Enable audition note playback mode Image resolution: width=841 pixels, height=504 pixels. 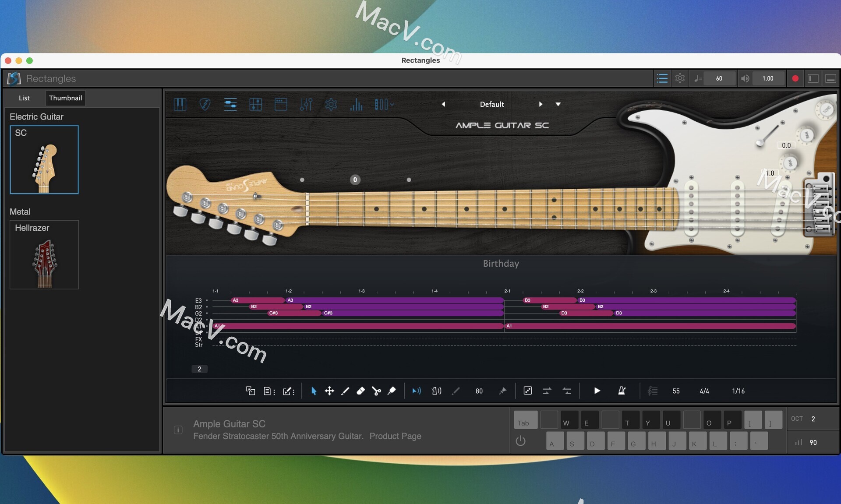pyautogui.click(x=416, y=391)
